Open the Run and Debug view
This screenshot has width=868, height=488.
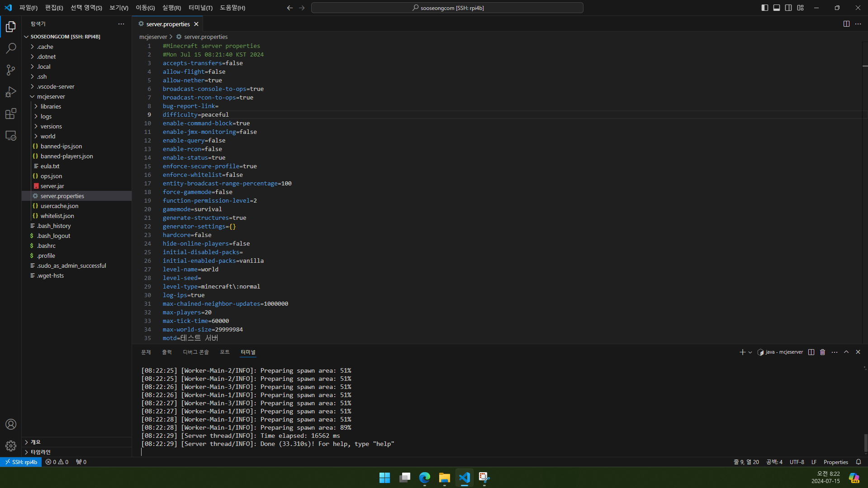11,92
